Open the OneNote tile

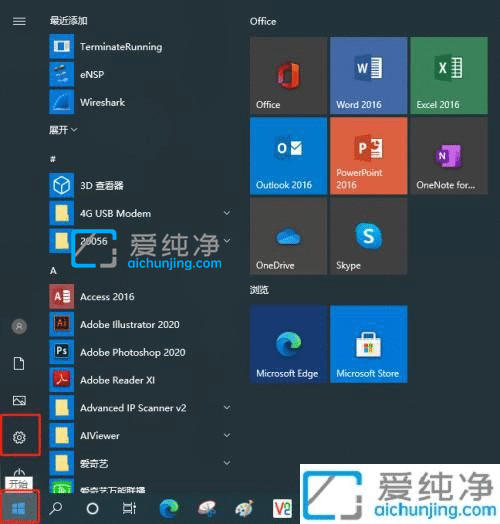449,156
